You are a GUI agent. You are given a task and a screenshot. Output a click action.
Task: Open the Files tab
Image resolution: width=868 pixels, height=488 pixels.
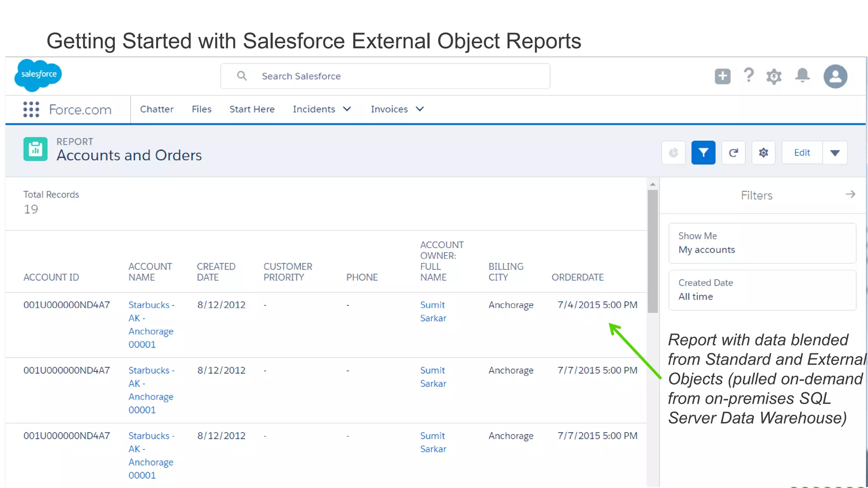(202, 109)
